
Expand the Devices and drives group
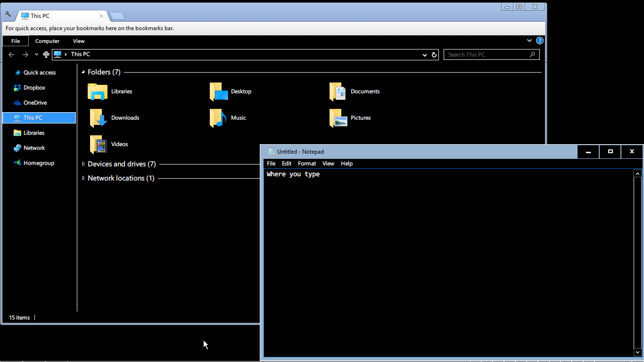pyautogui.click(x=83, y=164)
